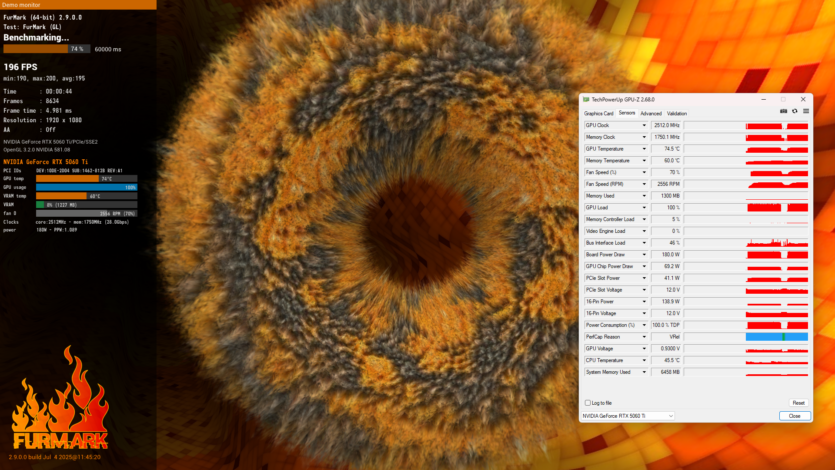Expand the Video Engine Load dropdown
The width and height of the screenshot is (835, 470).
(x=644, y=231)
